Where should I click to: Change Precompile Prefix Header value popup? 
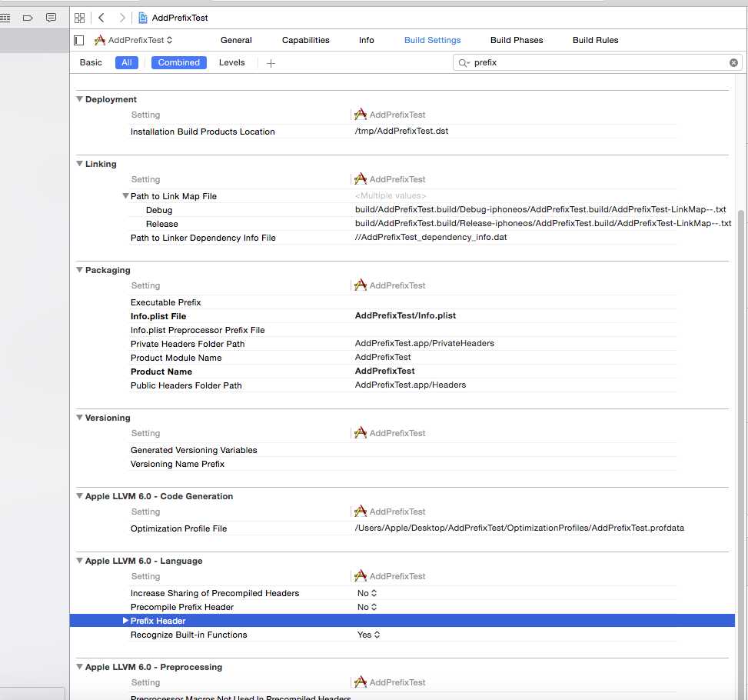(367, 607)
